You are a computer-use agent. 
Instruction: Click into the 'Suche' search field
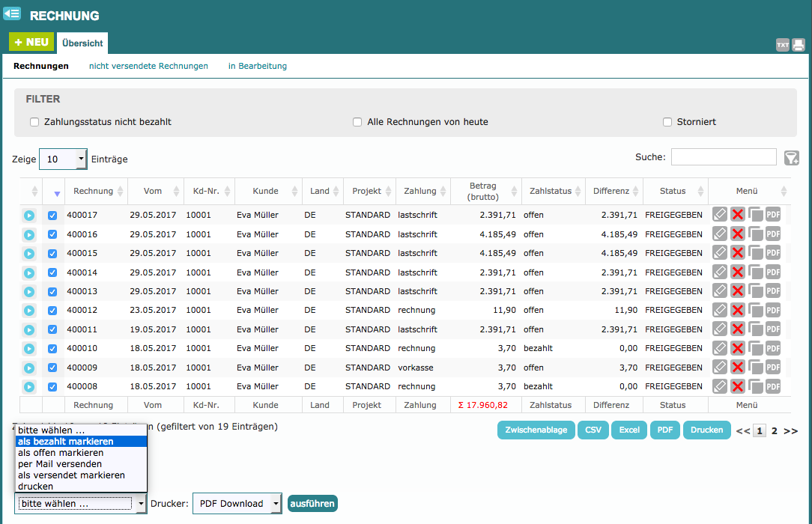tap(723, 156)
